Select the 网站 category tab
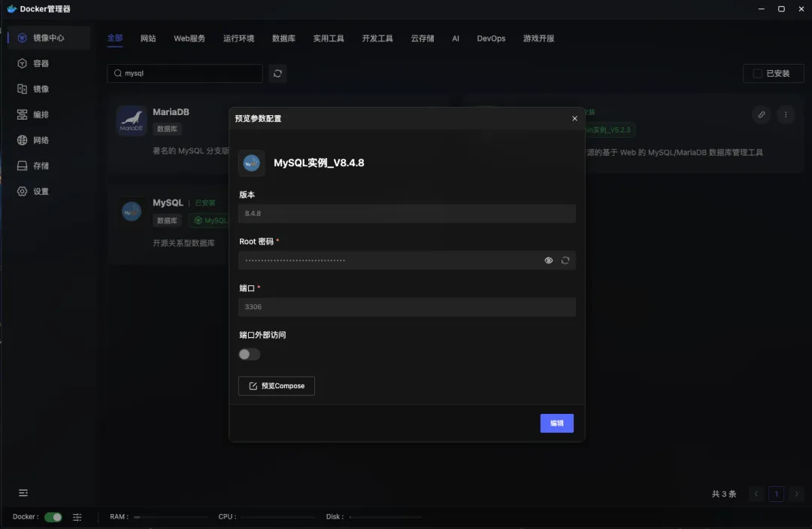Screen dimensions: 812x529 tap(148, 38)
